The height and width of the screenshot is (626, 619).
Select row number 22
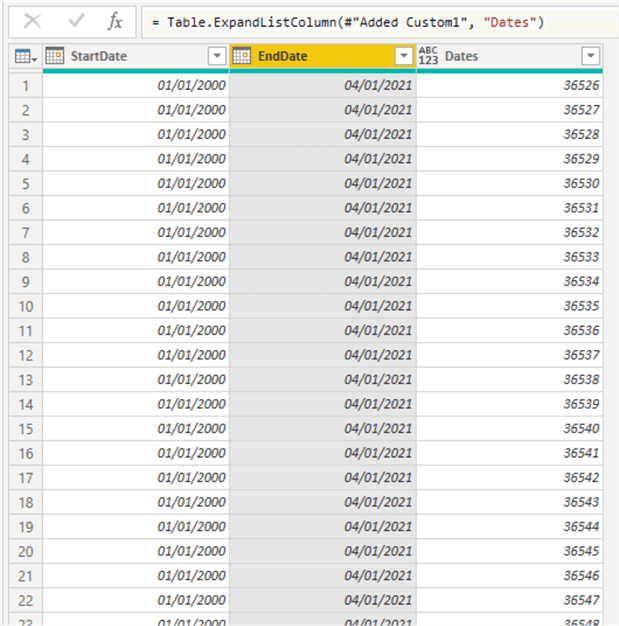(26, 600)
